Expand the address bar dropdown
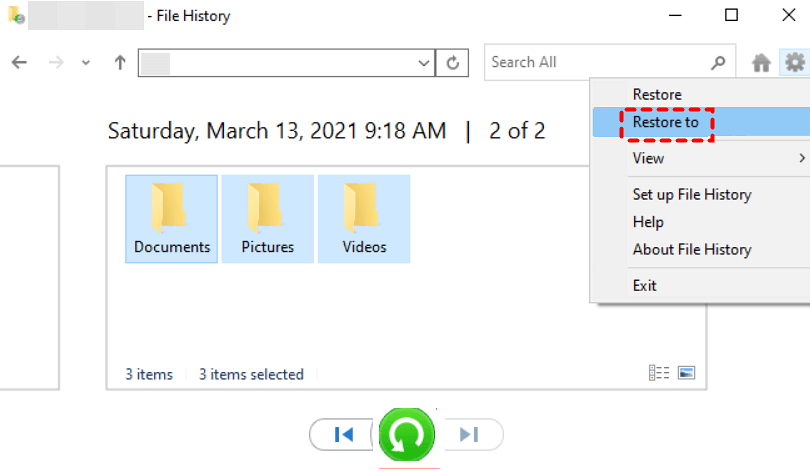 coord(424,63)
